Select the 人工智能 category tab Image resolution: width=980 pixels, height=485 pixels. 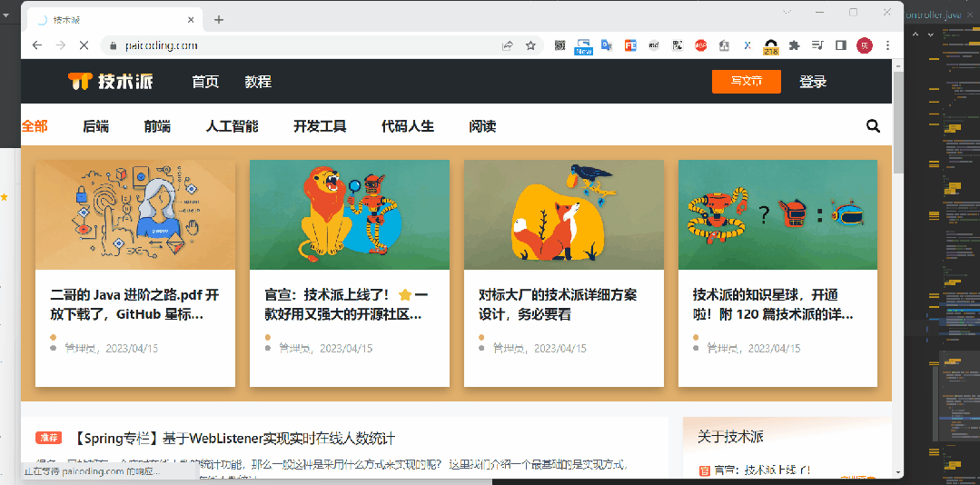[x=232, y=126]
